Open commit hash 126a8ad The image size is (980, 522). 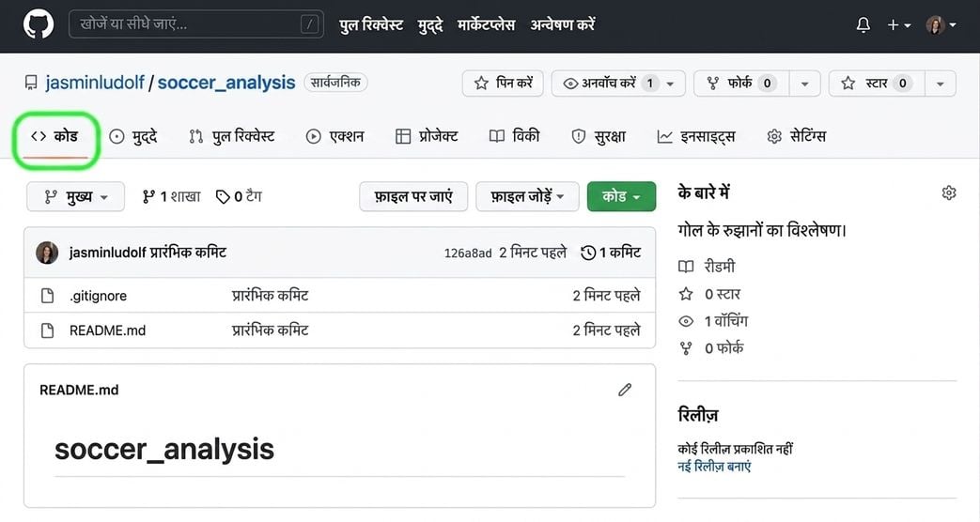(468, 253)
